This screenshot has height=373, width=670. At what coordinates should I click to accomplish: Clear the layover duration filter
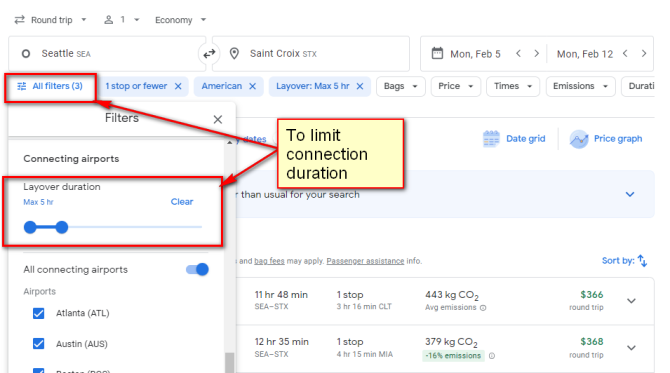[x=182, y=202]
